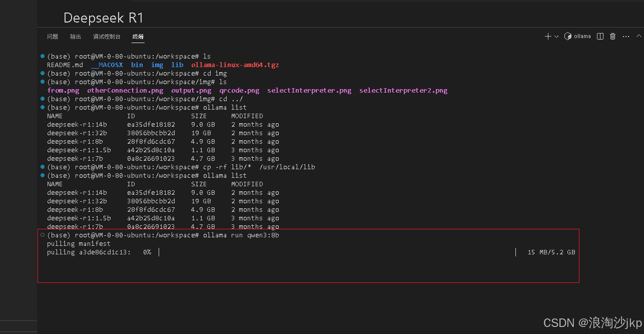Click the __MACOSX folder name

[107, 65]
